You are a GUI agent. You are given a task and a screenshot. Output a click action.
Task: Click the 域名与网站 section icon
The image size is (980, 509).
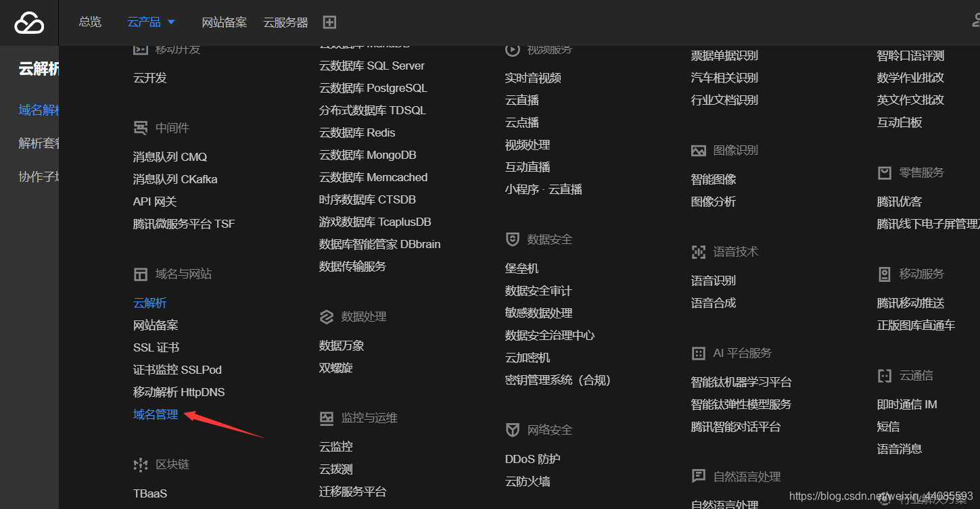141,274
